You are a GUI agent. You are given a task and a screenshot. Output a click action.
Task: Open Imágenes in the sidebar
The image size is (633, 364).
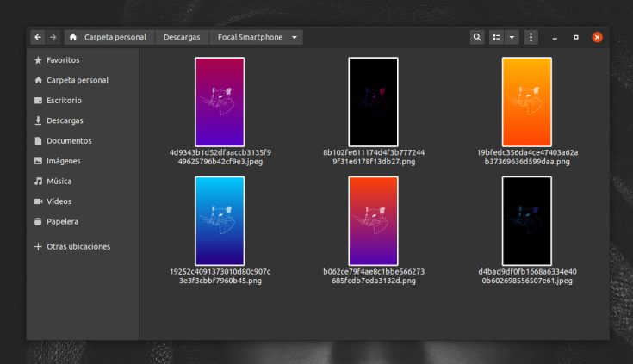tap(63, 161)
